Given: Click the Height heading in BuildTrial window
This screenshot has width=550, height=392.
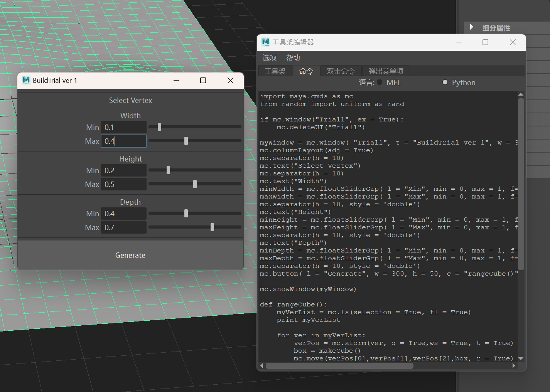Looking at the screenshot, I should click(130, 159).
